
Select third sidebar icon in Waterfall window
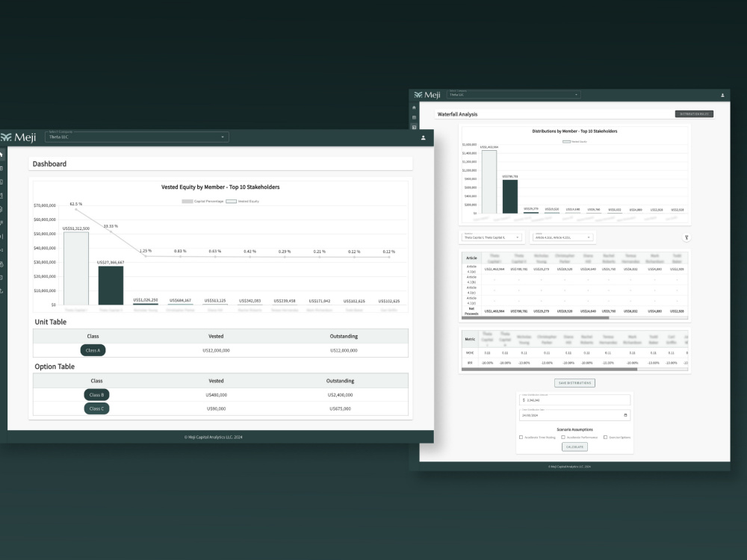[x=414, y=127]
